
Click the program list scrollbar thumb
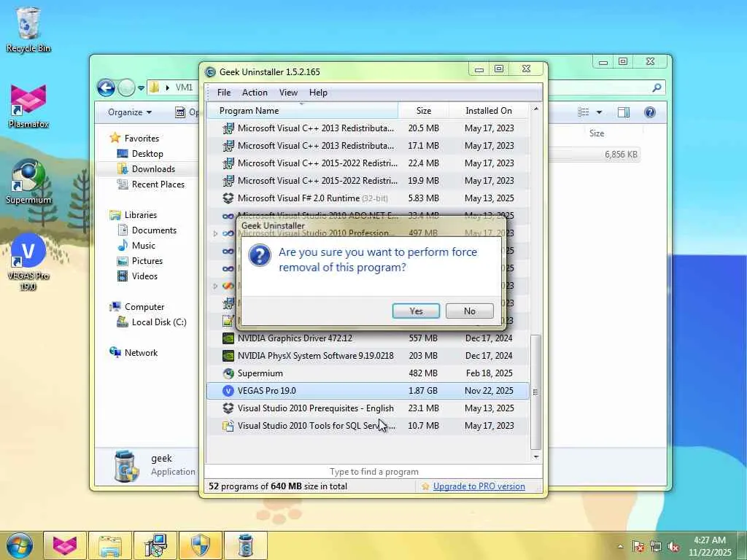point(536,392)
